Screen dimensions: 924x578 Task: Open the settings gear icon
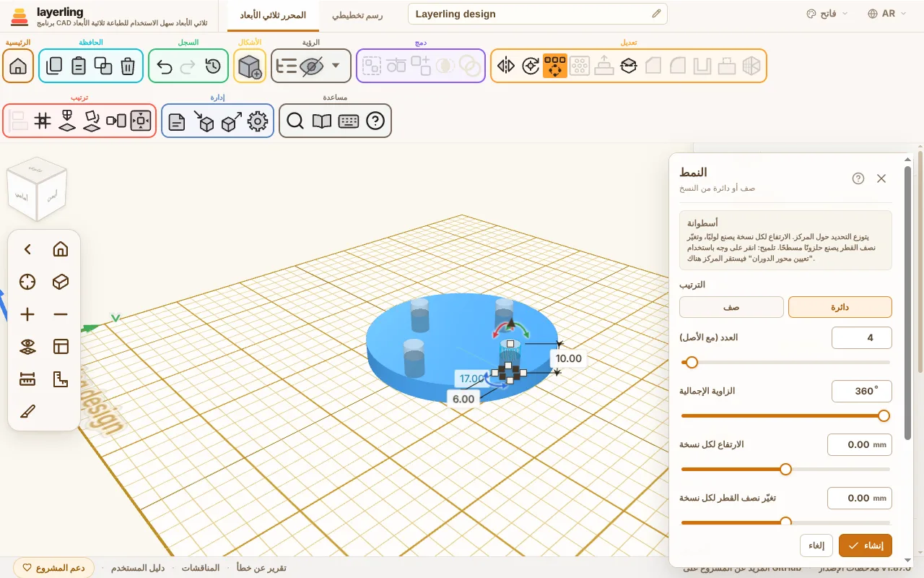coord(258,121)
